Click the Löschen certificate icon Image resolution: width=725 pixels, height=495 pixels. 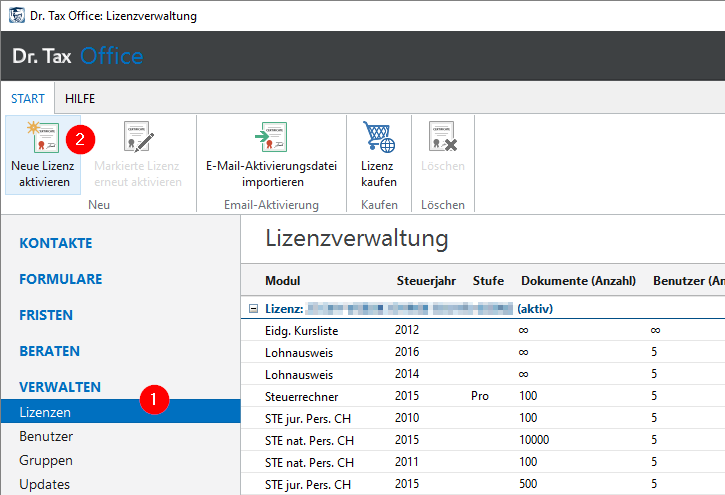[x=442, y=137]
